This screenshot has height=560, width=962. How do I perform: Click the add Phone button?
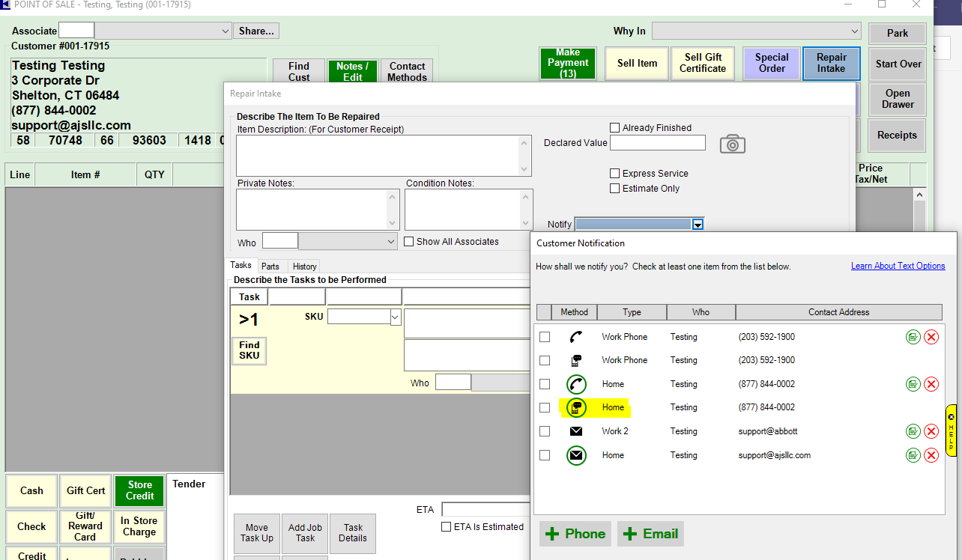pyautogui.click(x=575, y=534)
